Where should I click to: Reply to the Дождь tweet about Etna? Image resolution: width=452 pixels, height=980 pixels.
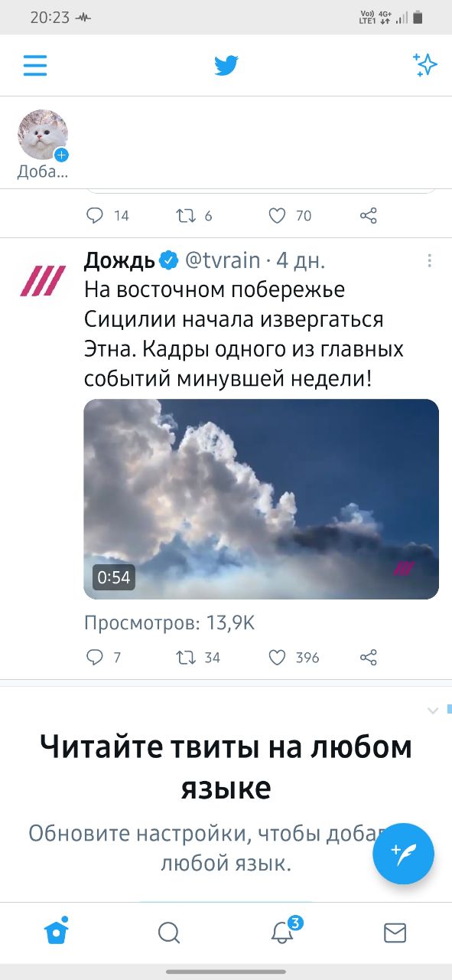95,658
